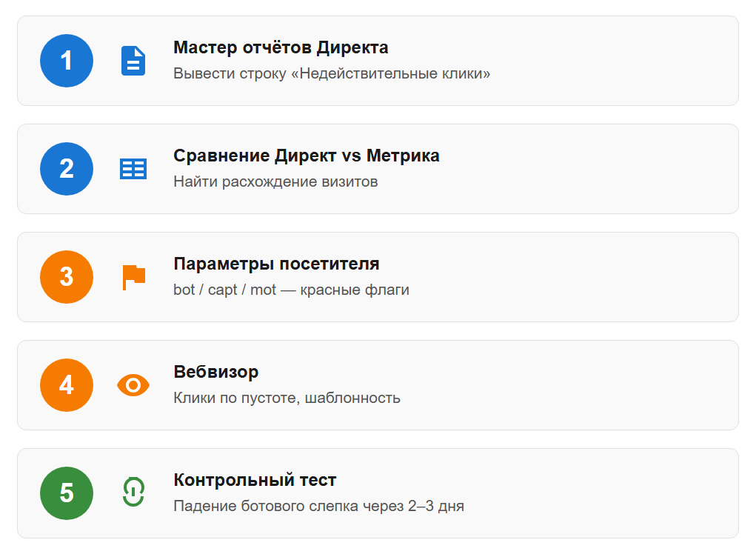This screenshot has width=756, height=557.
Task: Click text Вывести строку «Недействительные клики»
Action: coord(332,73)
